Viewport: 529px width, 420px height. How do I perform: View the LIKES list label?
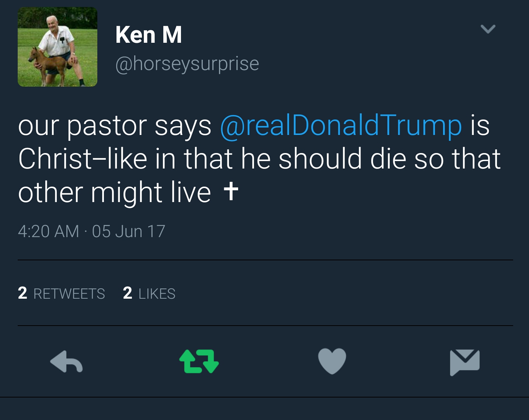[157, 294]
